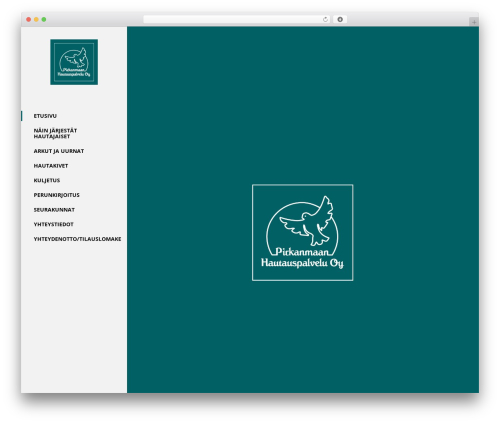Open Seurakunnat link in sidebar
The height and width of the screenshot is (423, 500).
(54, 210)
